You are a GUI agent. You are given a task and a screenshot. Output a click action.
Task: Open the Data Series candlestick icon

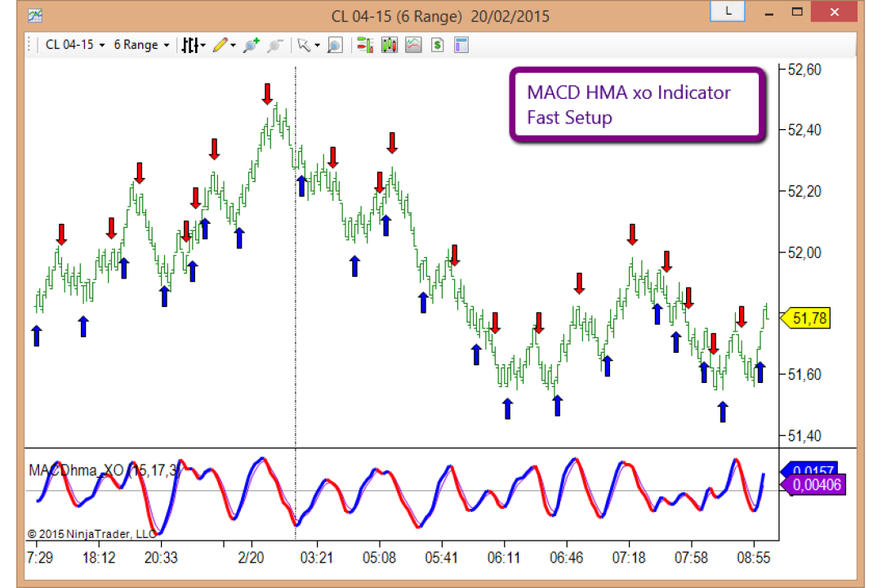390,45
